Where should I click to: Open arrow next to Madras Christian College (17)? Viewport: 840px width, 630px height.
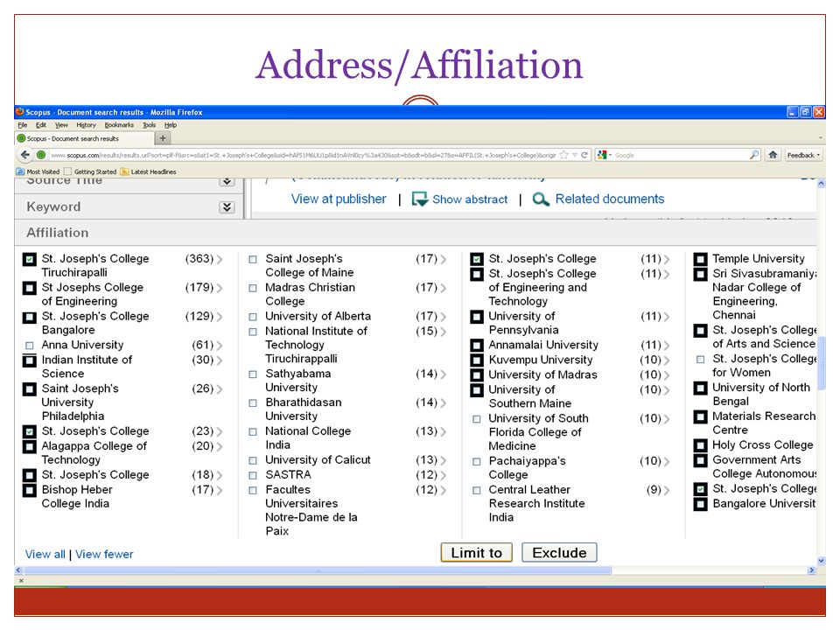(x=443, y=288)
